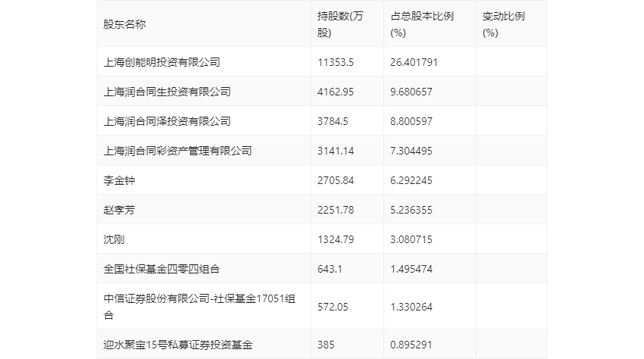Click the 变动比例(%) column header

point(503,24)
